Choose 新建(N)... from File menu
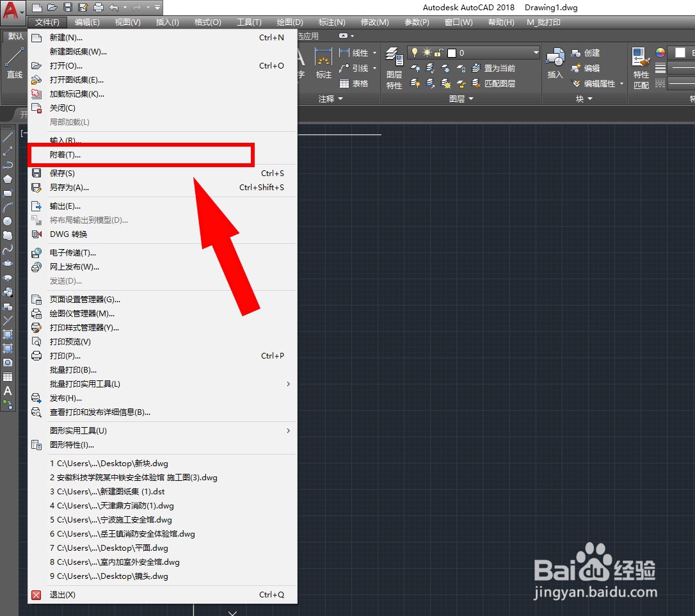Screen dimensions: 695x616 click(x=163, y=38)
